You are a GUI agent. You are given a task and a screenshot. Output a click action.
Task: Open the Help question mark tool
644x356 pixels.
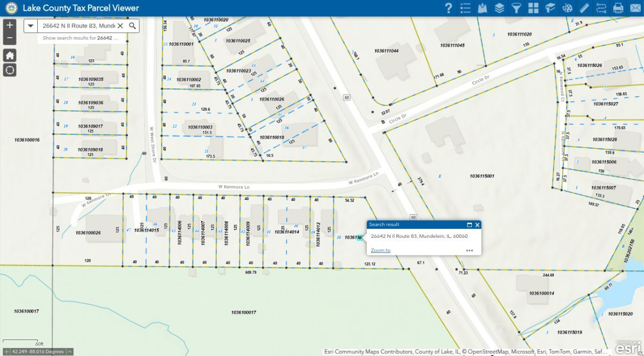(448, 8)
